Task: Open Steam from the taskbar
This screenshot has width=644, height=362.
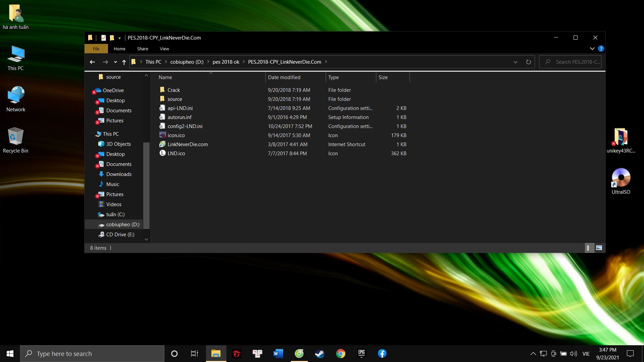Action: [x=320, y=354]
